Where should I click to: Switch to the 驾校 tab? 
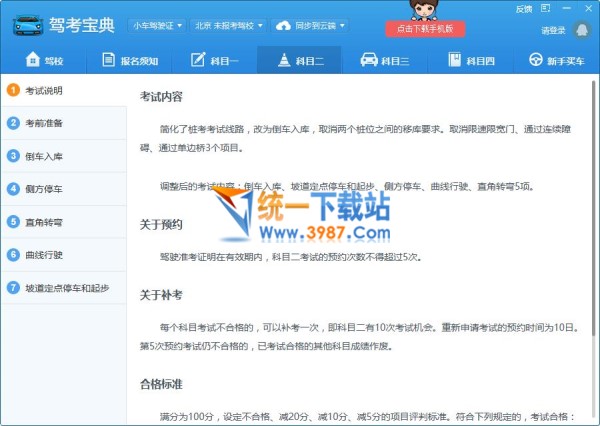(x=44, y=60)
